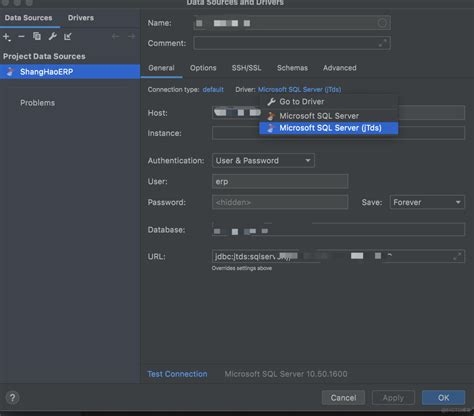Expand the Comment field
This screenshot has height=416, width=474.
[x=383, y=43]
